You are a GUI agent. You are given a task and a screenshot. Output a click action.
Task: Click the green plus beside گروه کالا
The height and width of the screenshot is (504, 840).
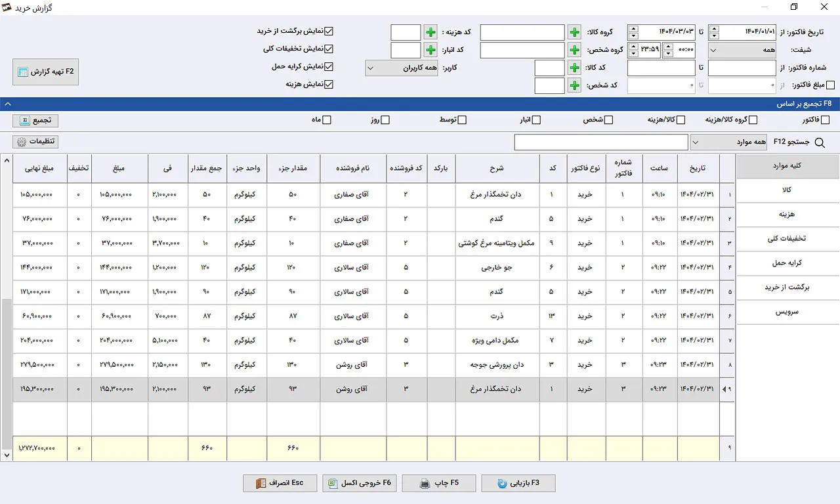[574, 32]
